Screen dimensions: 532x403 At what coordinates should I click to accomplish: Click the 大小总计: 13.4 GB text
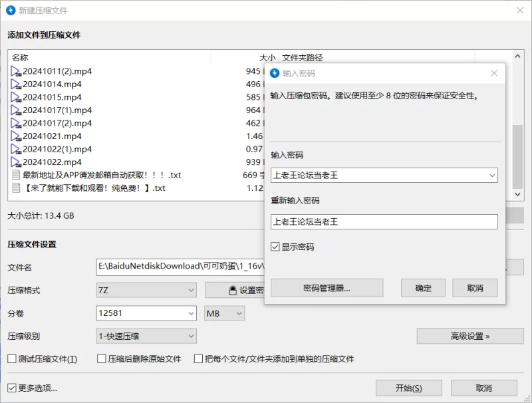tap(41, 215)
